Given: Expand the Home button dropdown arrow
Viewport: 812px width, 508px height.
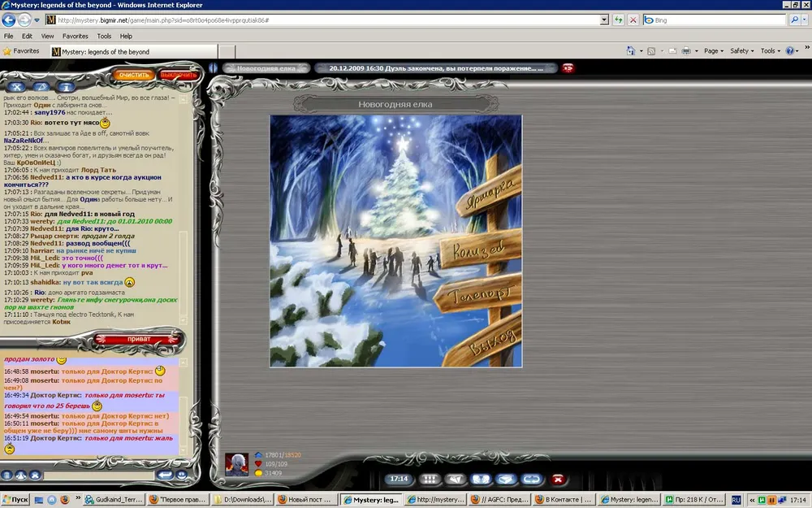Looking at the screenshot, I should (x=641, y=50).
